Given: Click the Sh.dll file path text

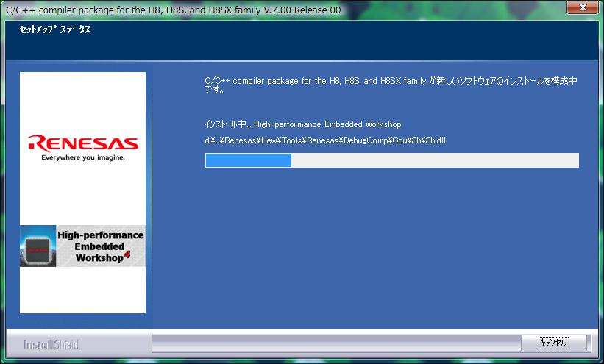Looking at the screenshot, I should tap(325, 140).
